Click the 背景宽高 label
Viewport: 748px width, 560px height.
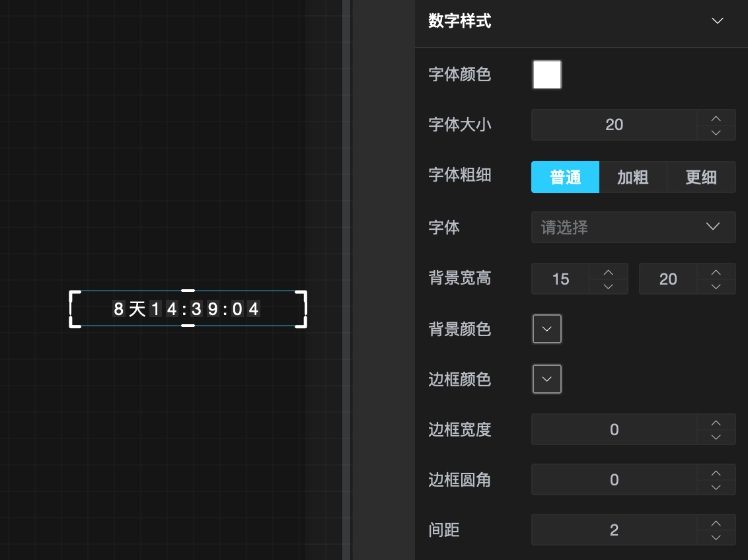(x=459, y=278)
